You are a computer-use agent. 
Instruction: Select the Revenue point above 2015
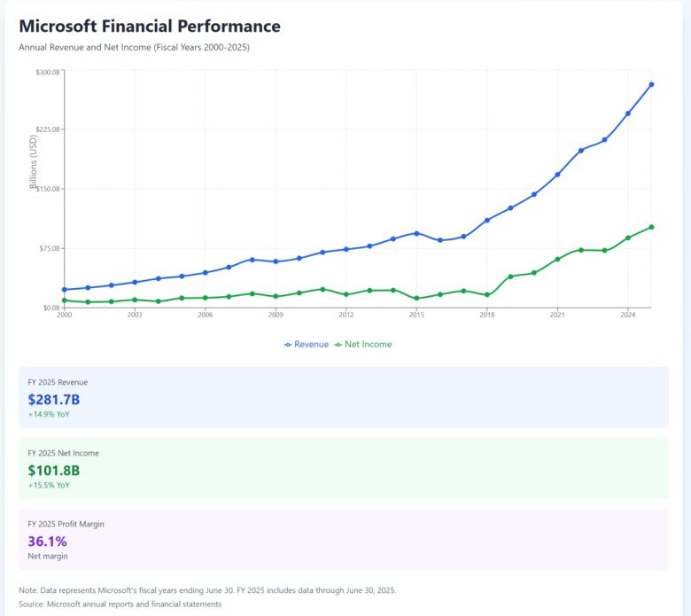pyautogui.click(x=416, y=233)
